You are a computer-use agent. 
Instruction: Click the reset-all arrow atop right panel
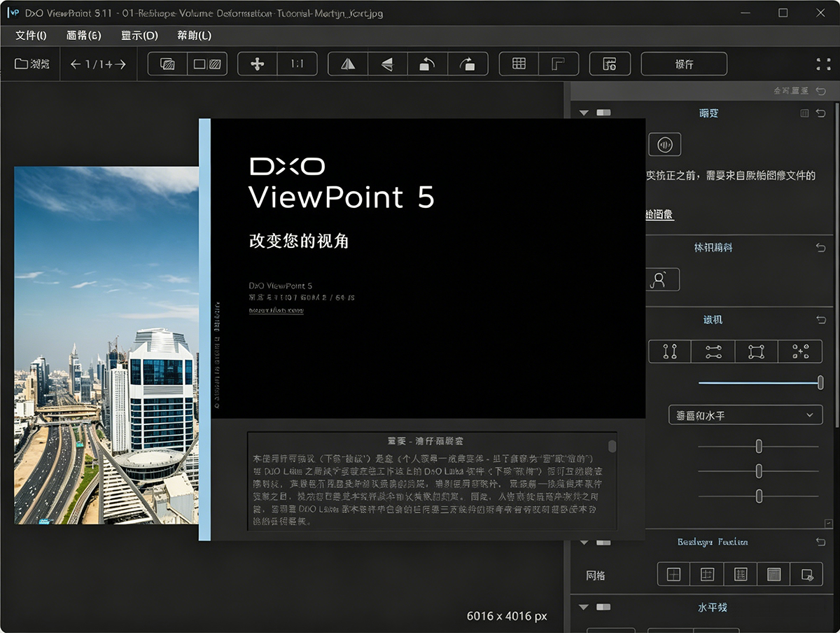coord(820,91)
